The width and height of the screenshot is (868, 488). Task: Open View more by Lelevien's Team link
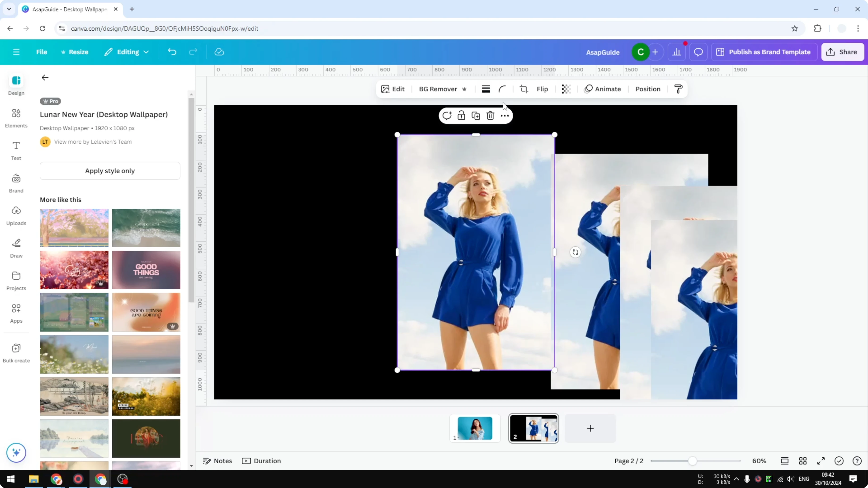(93, 141)
